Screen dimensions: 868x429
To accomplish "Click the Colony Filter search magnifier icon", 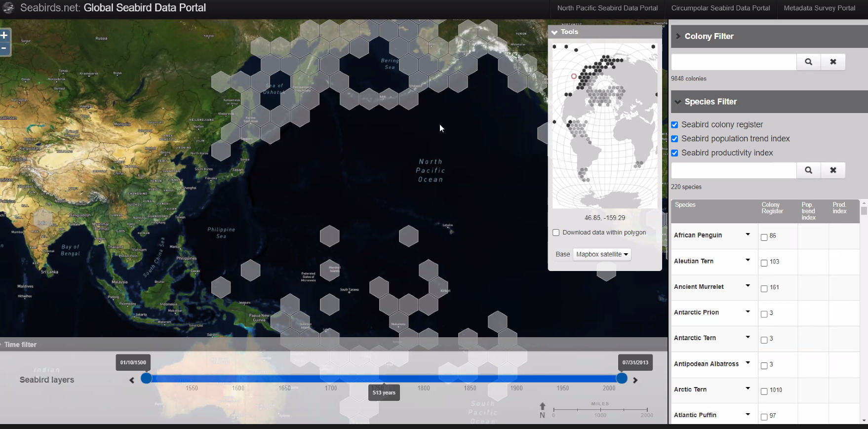I will click(808, 62).
